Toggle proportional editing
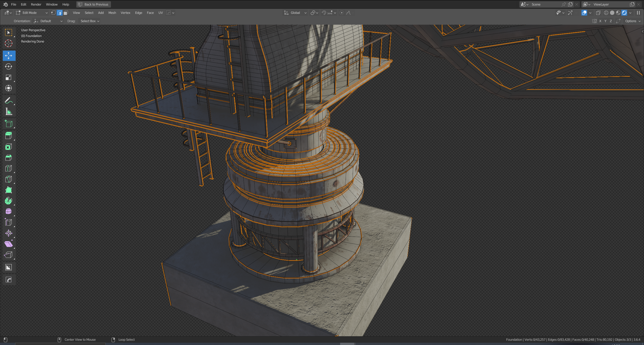The image size is (644, 345). [342, 13]
